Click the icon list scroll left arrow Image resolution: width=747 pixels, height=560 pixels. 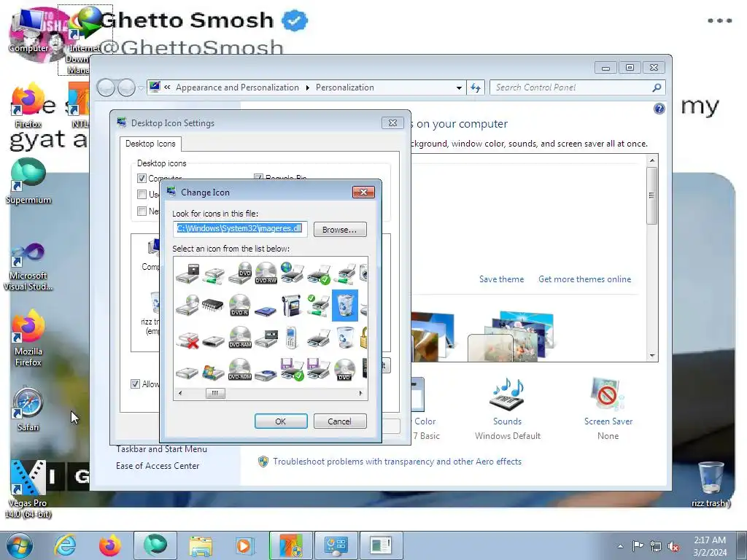(180, 393)
